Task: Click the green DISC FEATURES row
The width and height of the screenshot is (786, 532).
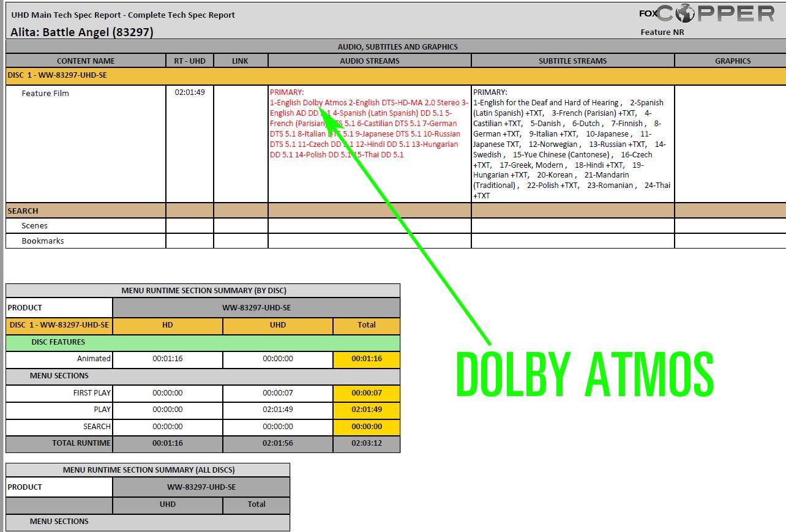Action: coord(203,342)
